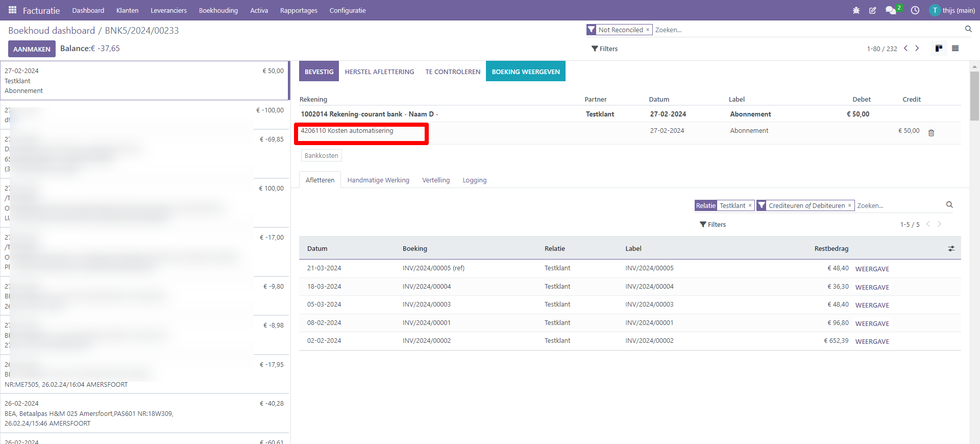Click the Bankkosten reconciliation model button
980x444 pixels.
(321, 155)
